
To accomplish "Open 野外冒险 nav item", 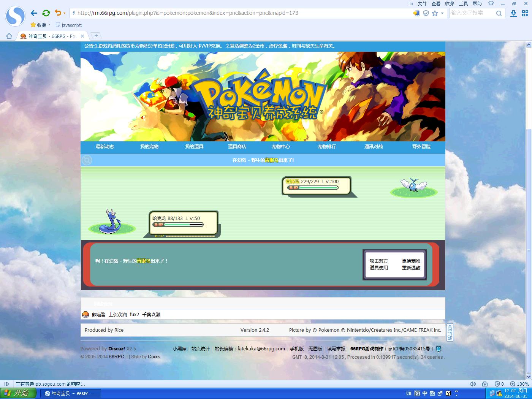I will pyautogui.click(x=421, y=147).
